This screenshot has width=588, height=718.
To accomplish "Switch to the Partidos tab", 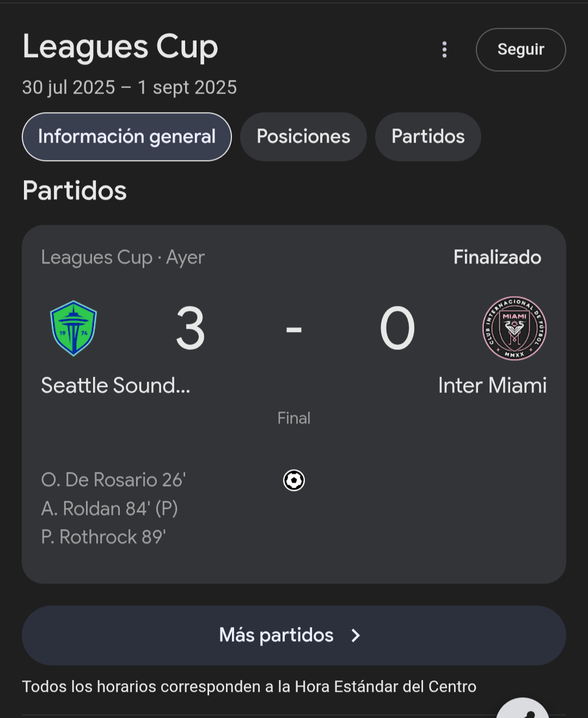I will point(428,137).
